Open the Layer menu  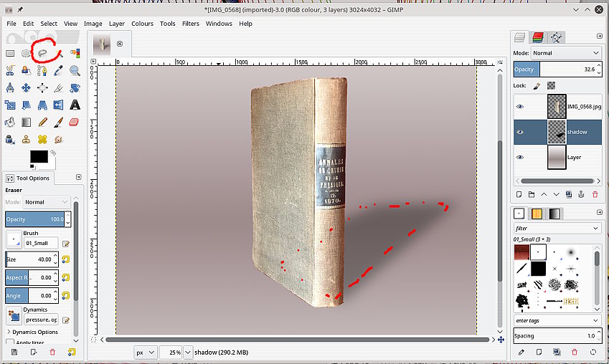coord(116,23)
